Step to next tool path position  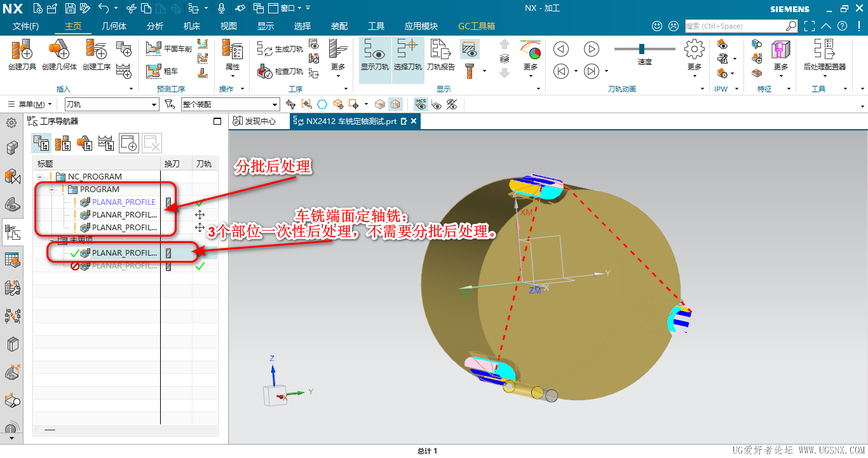pos(592,71)
